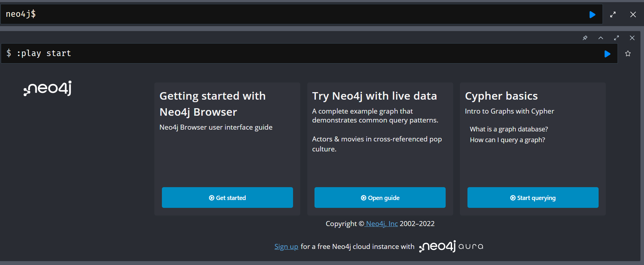Click the neo4j logo at the frame's left
Image resolution: width=644 pixels, height=265 pixels.
(48, 88)
